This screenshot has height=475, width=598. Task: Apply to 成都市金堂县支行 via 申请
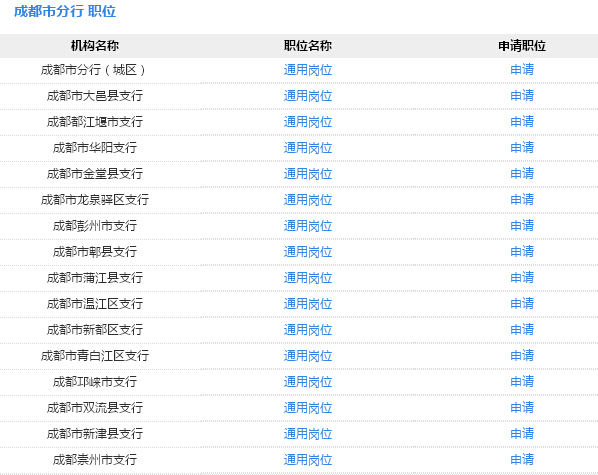[x=522, y=174]
